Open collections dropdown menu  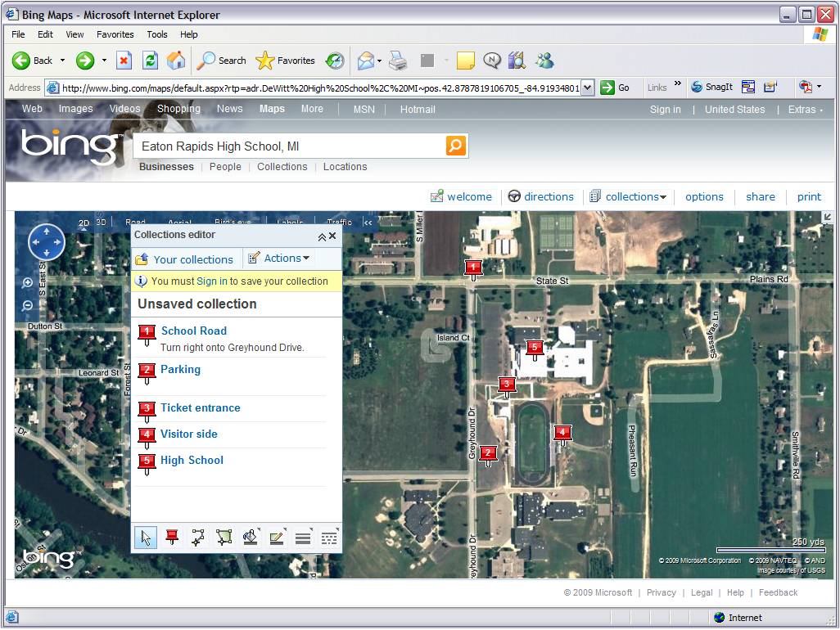[x=628, y=196]
